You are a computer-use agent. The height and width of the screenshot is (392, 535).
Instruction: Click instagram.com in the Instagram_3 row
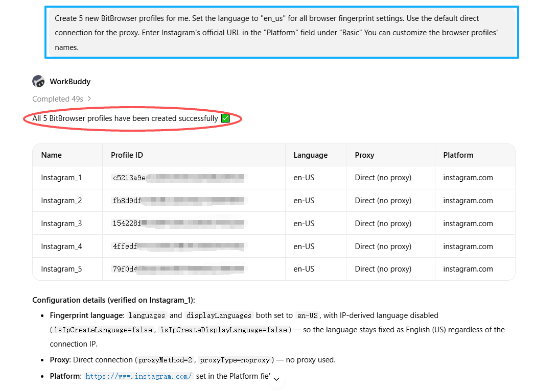pyautogui.click(x=468, y=224)
